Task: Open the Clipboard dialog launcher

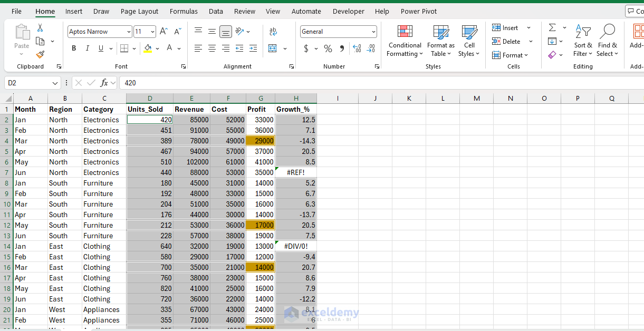Action: [x=59, y=67]
